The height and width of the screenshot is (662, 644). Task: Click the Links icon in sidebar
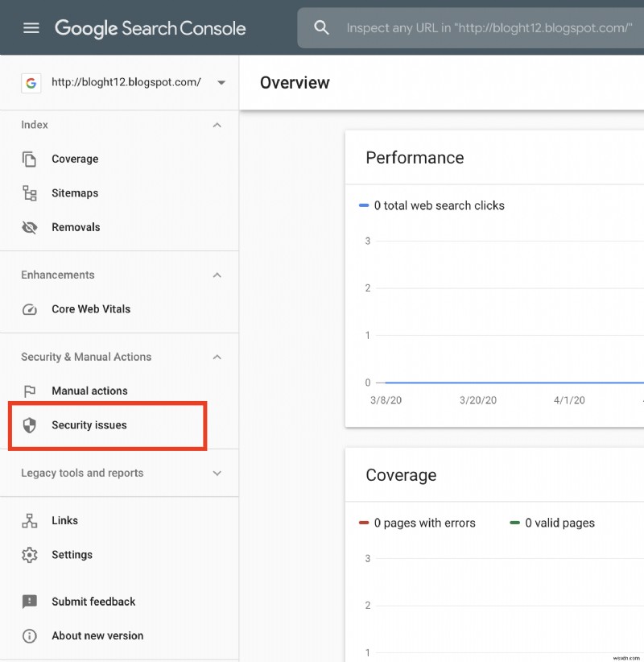coord(30,520)
